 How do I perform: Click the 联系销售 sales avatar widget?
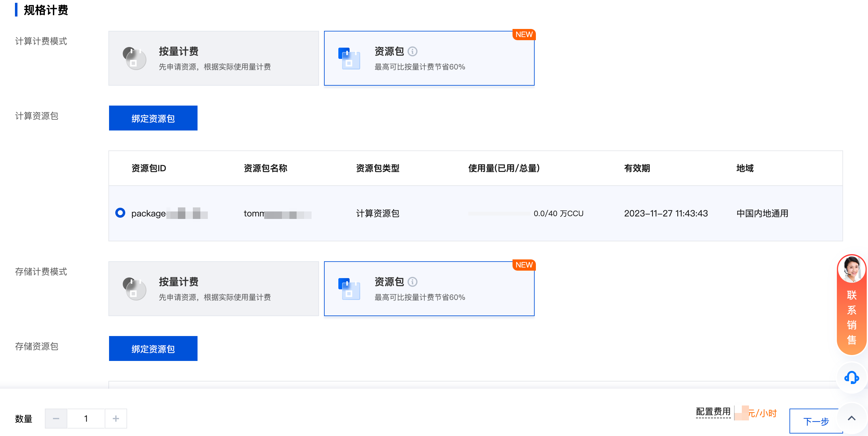click(x=851, y=305)
